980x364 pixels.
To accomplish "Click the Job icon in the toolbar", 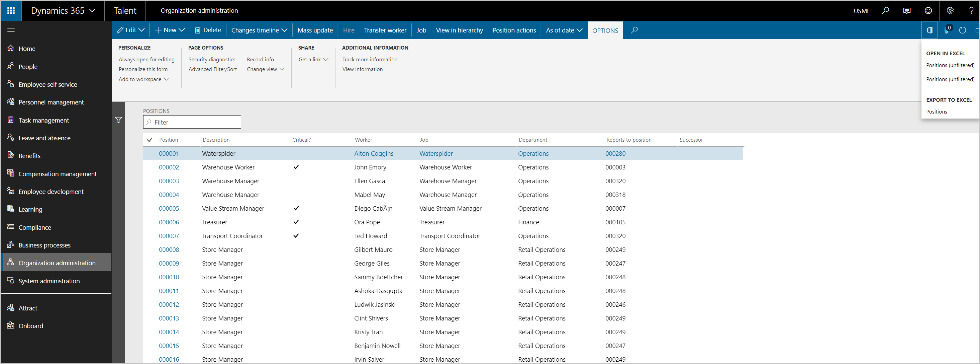I will [420, 30].
